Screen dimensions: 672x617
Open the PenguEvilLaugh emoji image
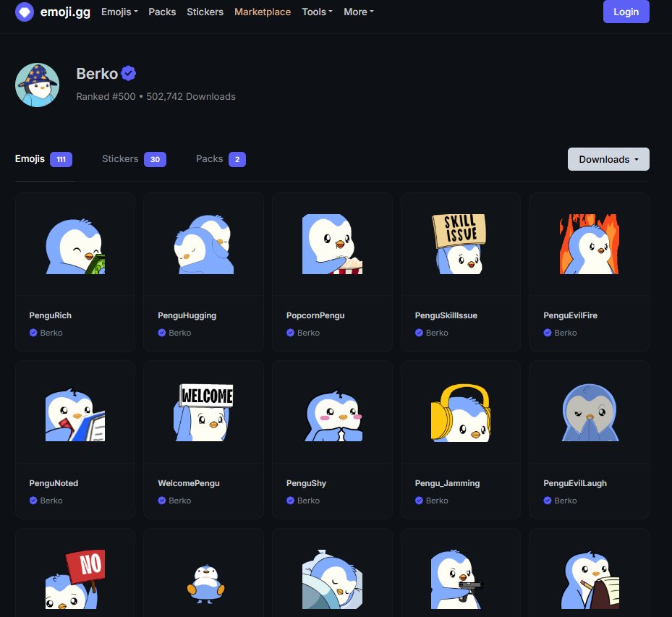[x=590, y=412]
